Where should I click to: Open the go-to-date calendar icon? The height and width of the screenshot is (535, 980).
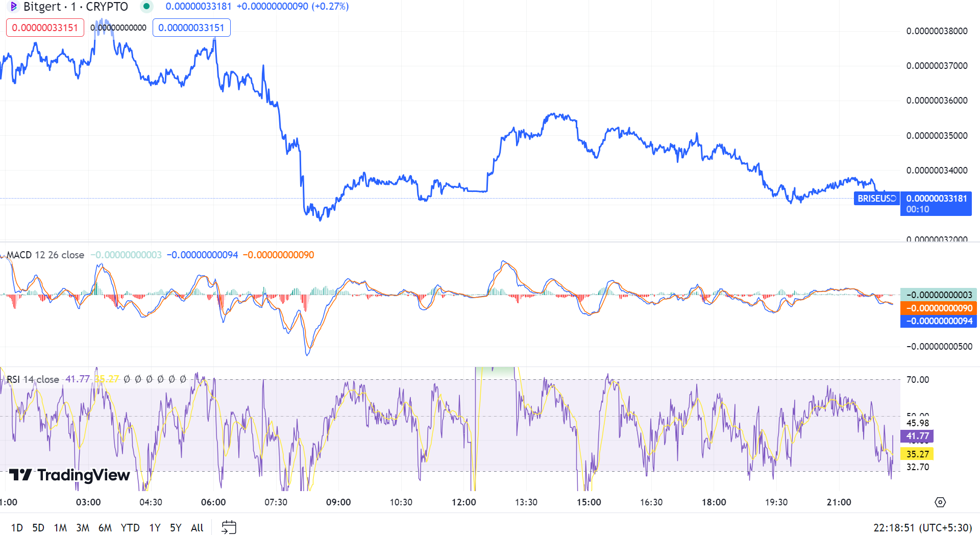[x=229, y=527]
